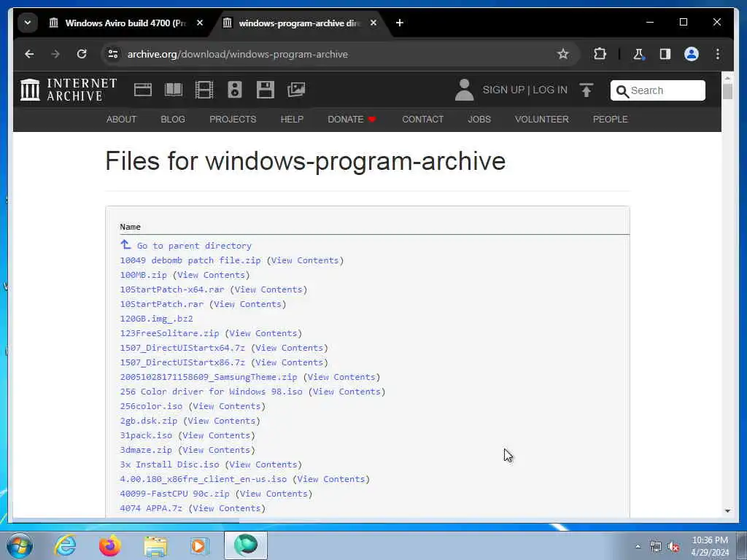The width and height of the screenshot is (747, 560).
Task: Click the archive.org address bar URL
Action: [237, 54]
